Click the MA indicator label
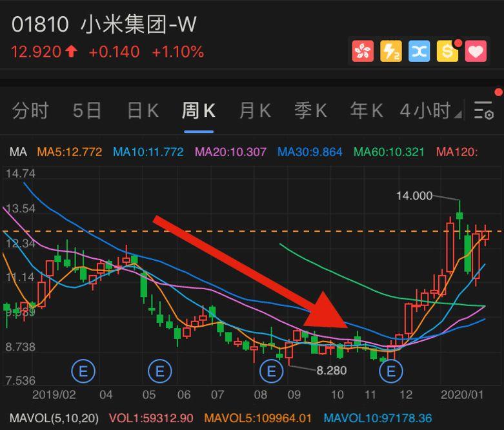Viewport: 504px width, 430px height. (x=18, y=152)
